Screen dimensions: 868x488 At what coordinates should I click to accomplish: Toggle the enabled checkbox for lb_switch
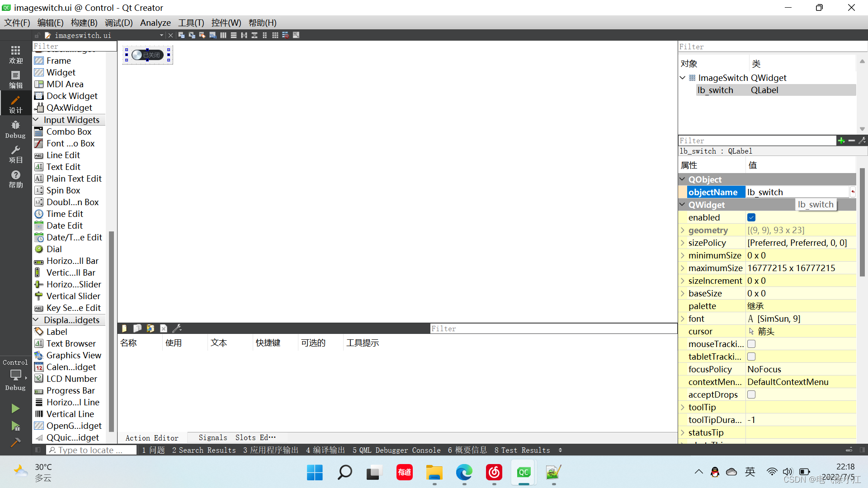(x=752, y=217)
